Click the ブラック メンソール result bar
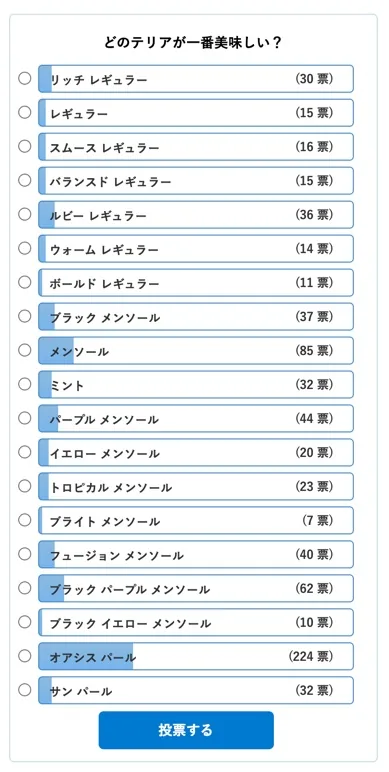 pyautogui.click(x=196, y=317)
